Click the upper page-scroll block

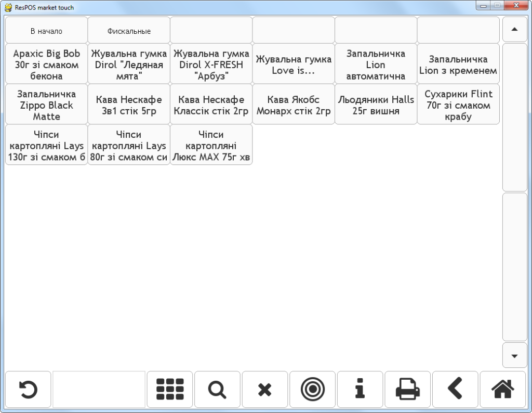click(514, 118)
